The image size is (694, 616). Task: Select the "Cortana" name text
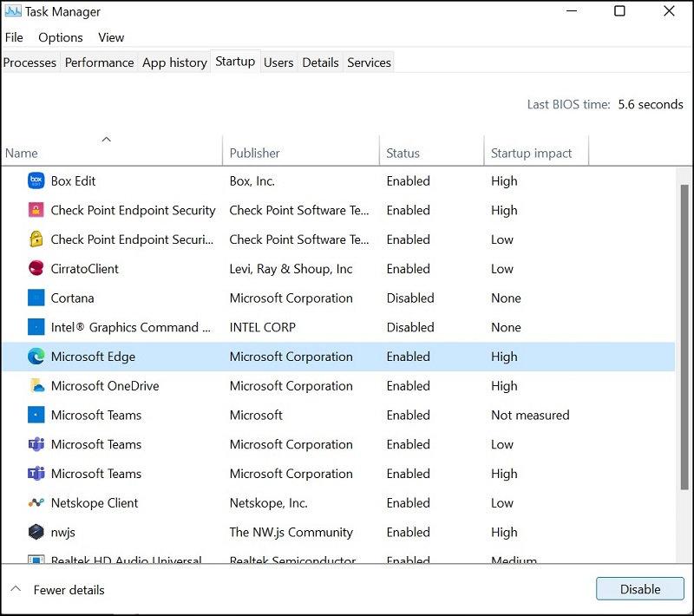[x=72, y=298]
